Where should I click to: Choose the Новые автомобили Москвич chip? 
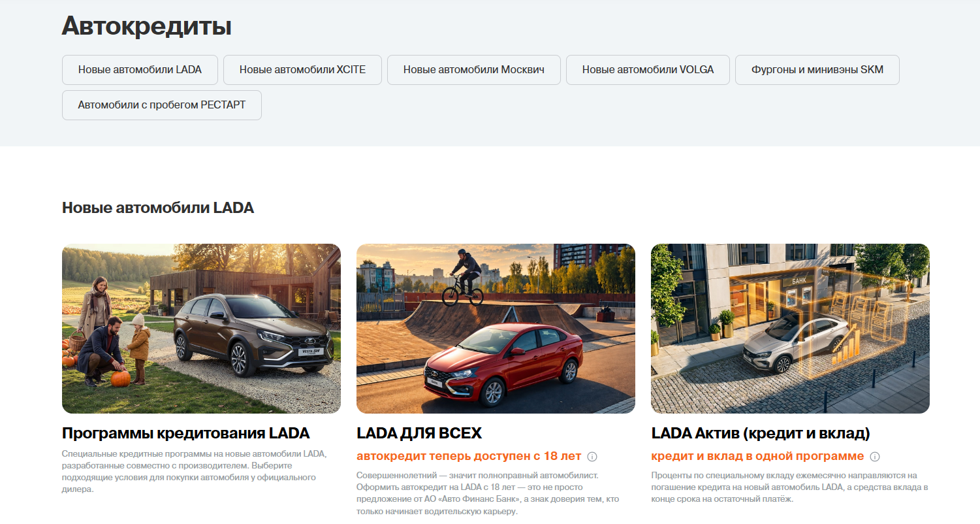pyautogui.click(x=474, y=70)
